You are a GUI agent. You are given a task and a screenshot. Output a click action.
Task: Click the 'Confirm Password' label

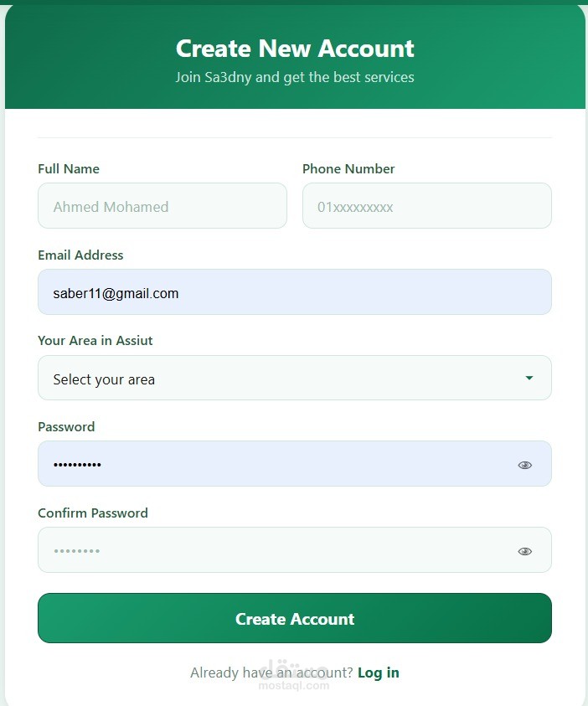click(93, 513)
